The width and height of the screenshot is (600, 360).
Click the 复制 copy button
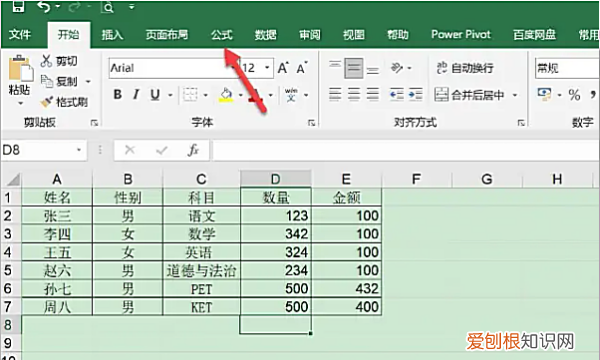coord(59,81)
